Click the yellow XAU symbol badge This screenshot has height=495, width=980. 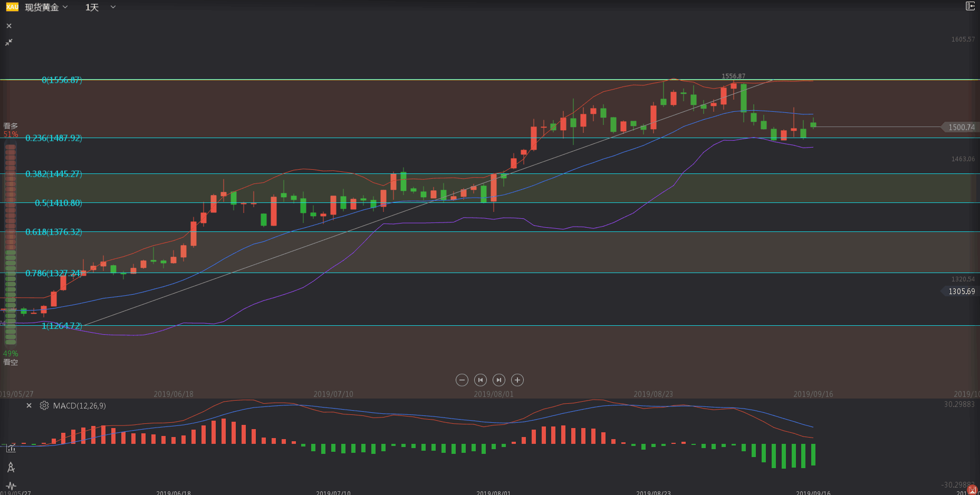(12, 7)
